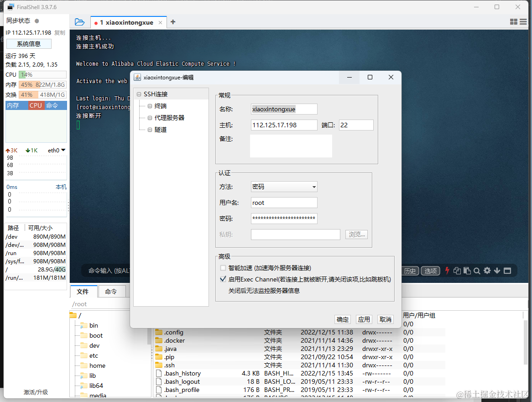532x402 pixels.
Task: Click the 激活/升级 link
Action: pos(36,392)
